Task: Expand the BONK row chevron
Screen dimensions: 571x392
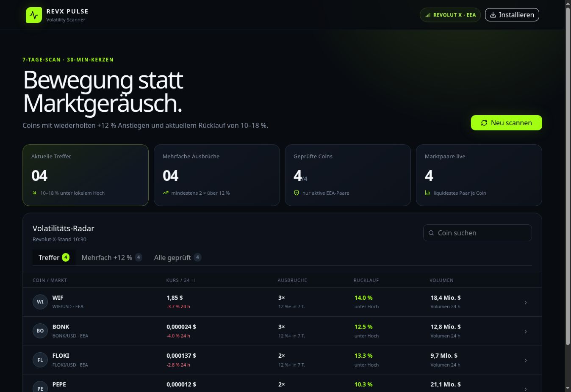Action: 526,331
